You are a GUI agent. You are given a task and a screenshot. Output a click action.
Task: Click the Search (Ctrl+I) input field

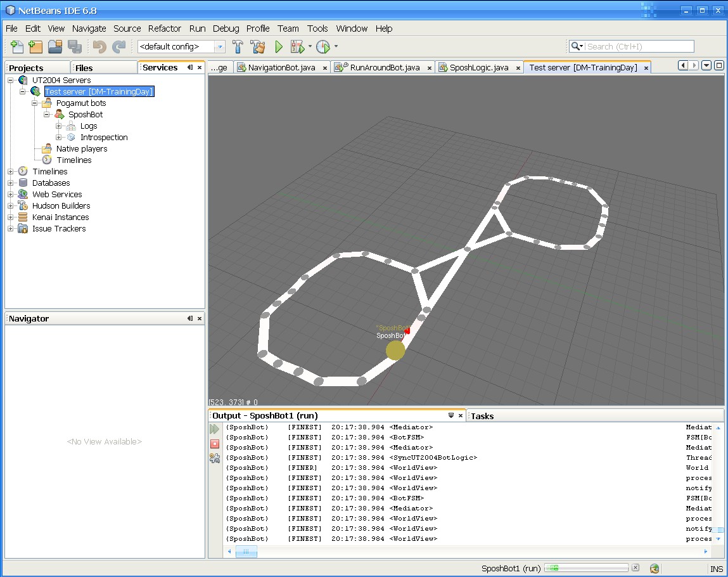pyautogui.click(x=639, y=46)
